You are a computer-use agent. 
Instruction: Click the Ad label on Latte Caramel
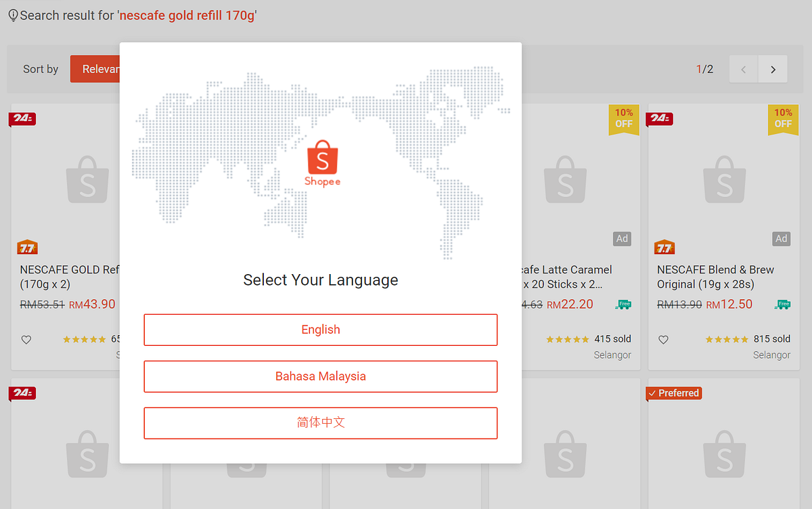pyautogui.click(x=622, y=238)
